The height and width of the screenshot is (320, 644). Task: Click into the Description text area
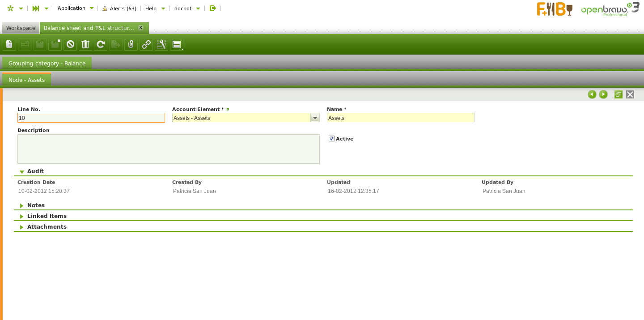click(168, 149)
